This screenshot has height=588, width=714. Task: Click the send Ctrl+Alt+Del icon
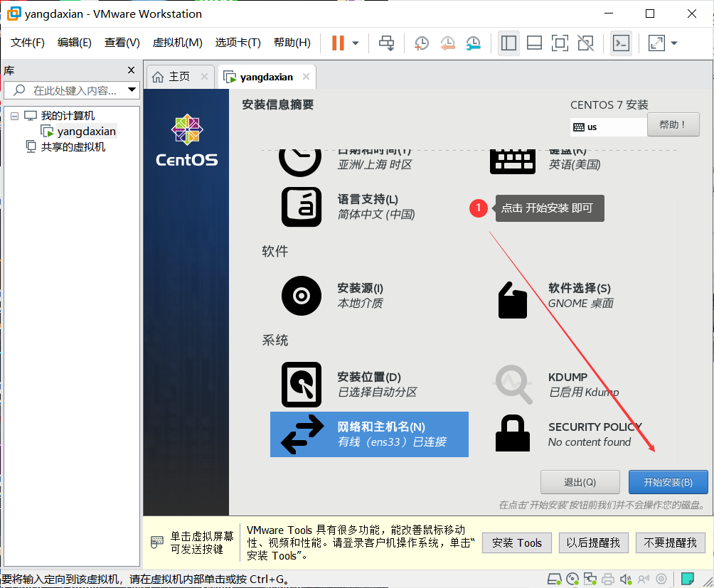coord(387,43)
